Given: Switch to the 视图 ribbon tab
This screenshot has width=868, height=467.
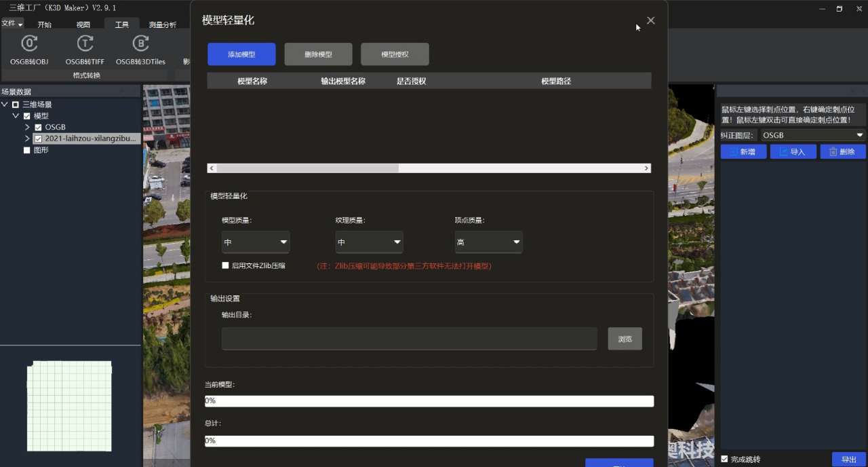Looking at the screenshot, I should tap(83, 24).
